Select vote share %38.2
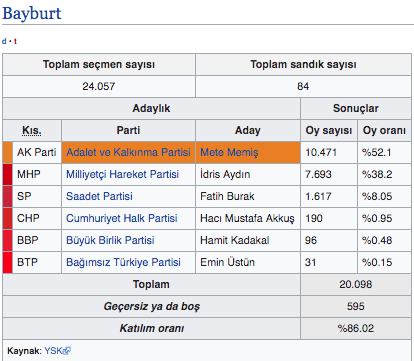The height and width of the screenshot is (361, 414). [377, 174]
